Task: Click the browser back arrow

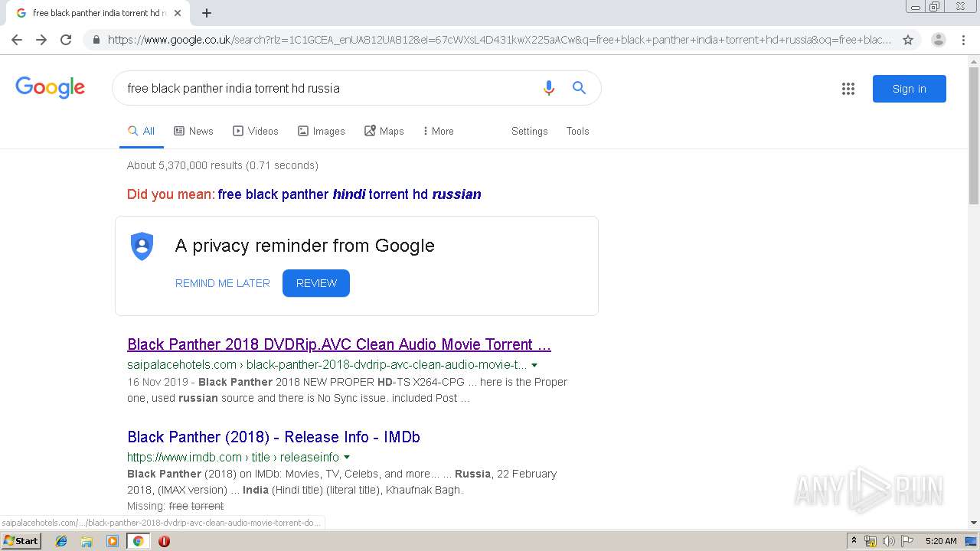Action: 17,40
